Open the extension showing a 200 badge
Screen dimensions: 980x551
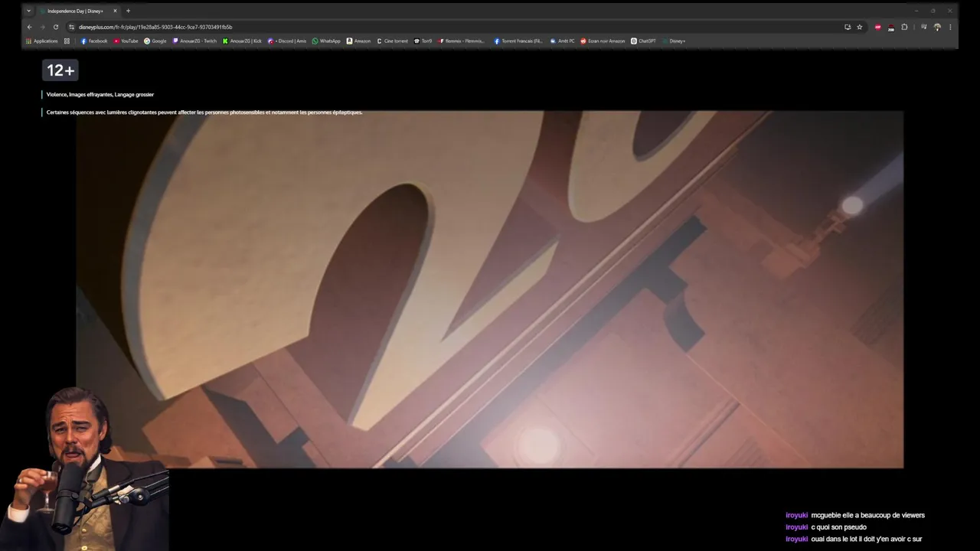coord(890,27)
